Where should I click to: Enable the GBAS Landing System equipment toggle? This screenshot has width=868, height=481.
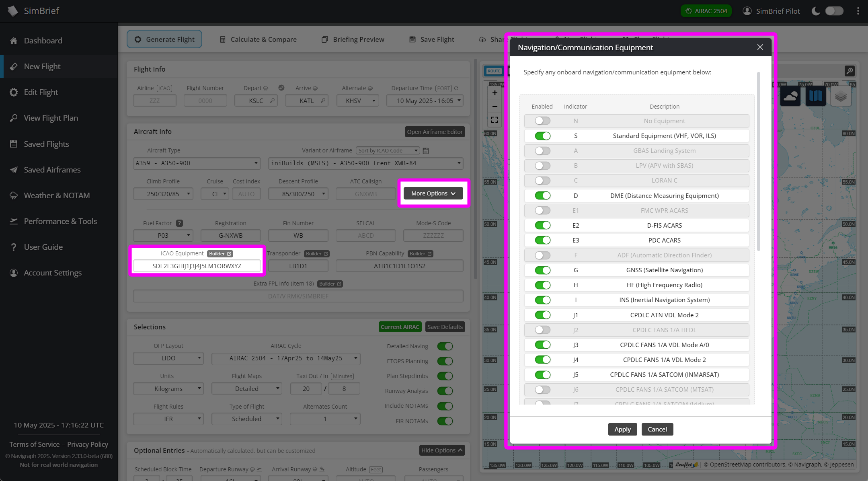[x=542, y=150]
